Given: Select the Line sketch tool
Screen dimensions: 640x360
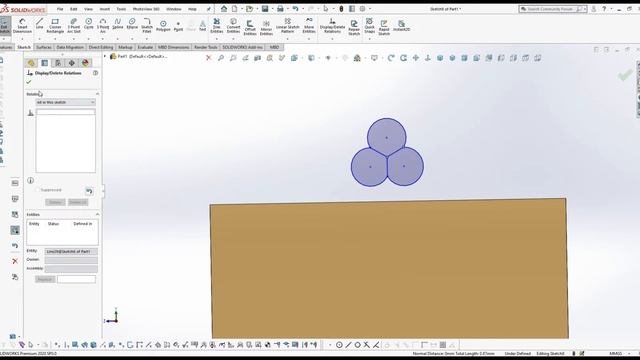Looking at the screenshot, I should (40, 24).
